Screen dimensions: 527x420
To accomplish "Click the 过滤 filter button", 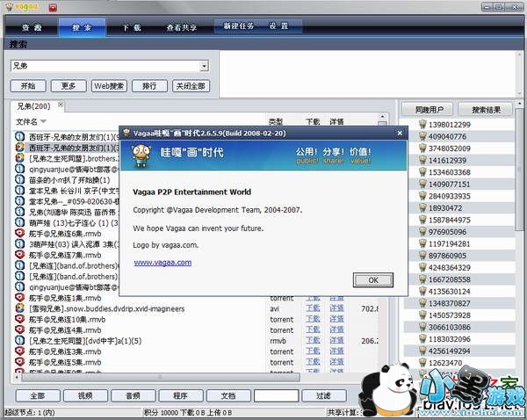I will (324, 395).
